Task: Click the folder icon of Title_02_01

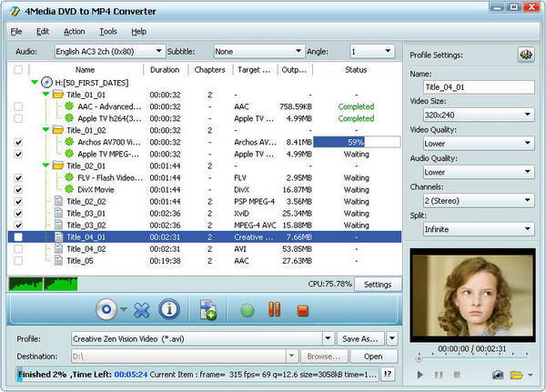Action: point(58,166)
